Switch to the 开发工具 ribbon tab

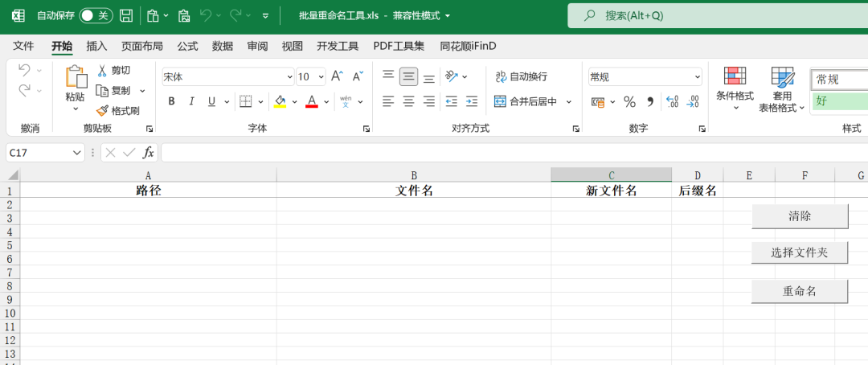pyautogui.click(x=338, y=47)
